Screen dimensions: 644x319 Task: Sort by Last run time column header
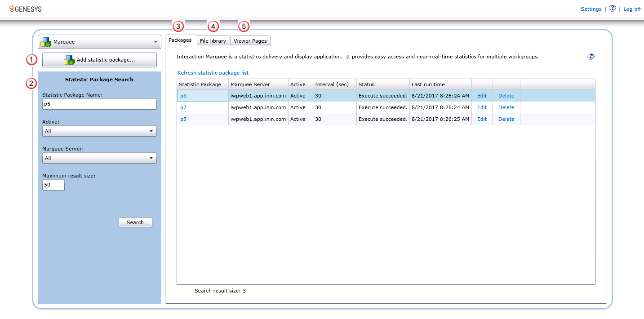(x=428, y=84)
